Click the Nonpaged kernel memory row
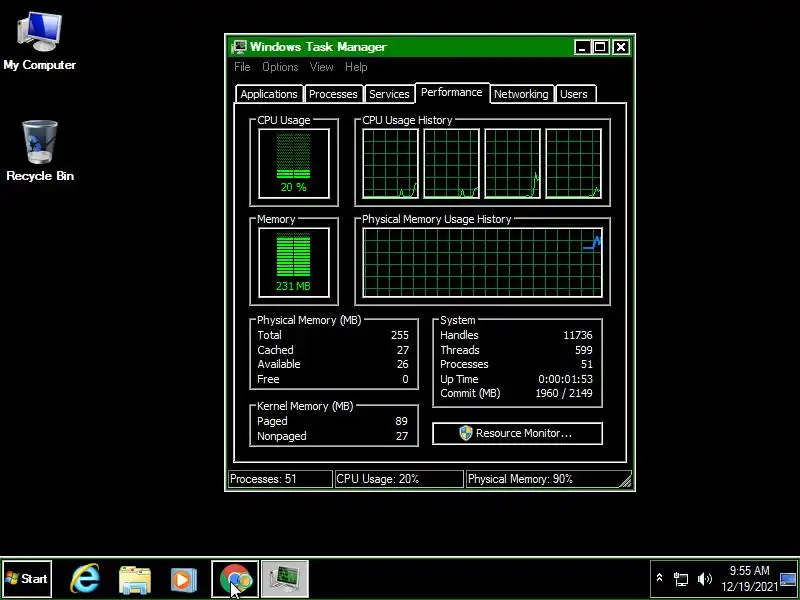 click(x=333, y=436)
